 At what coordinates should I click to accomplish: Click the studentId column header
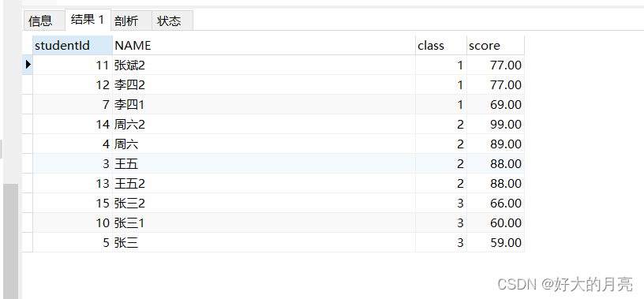click(73, 45)
